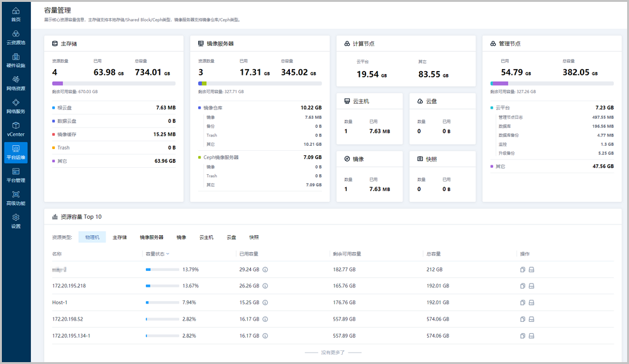
Task: Click disk action icon for 172.20.195.218
Action: [x=532, y=286]
